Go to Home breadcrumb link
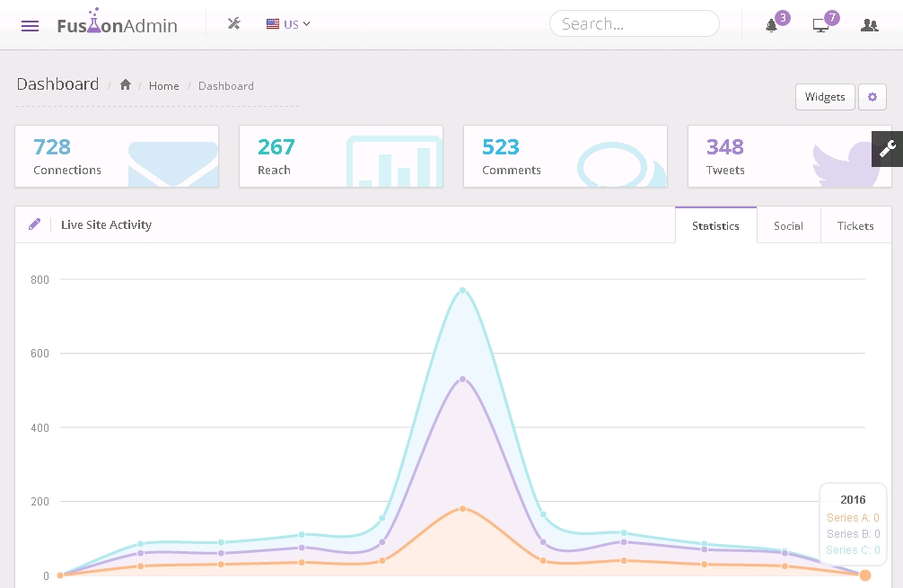The image size is (903, 588). (x=163, y=86)
